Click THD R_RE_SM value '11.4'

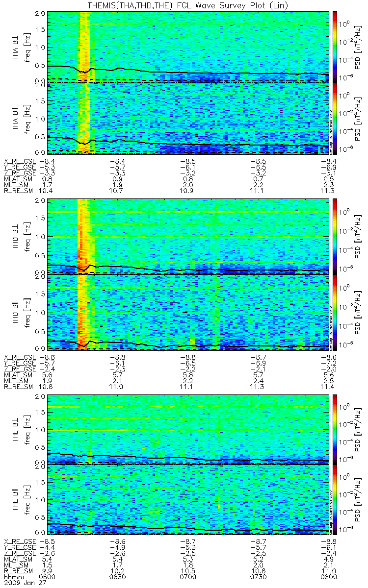[328, 387]
